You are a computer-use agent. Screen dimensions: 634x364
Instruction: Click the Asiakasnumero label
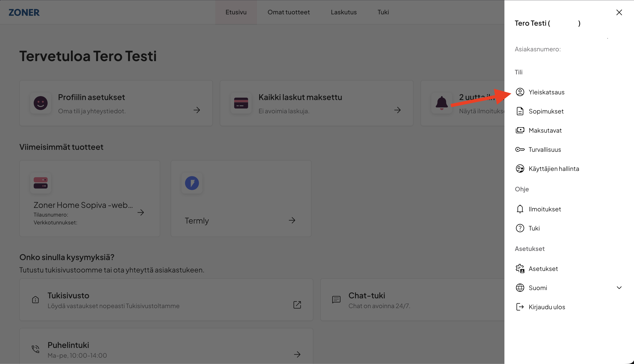(538, 49)
